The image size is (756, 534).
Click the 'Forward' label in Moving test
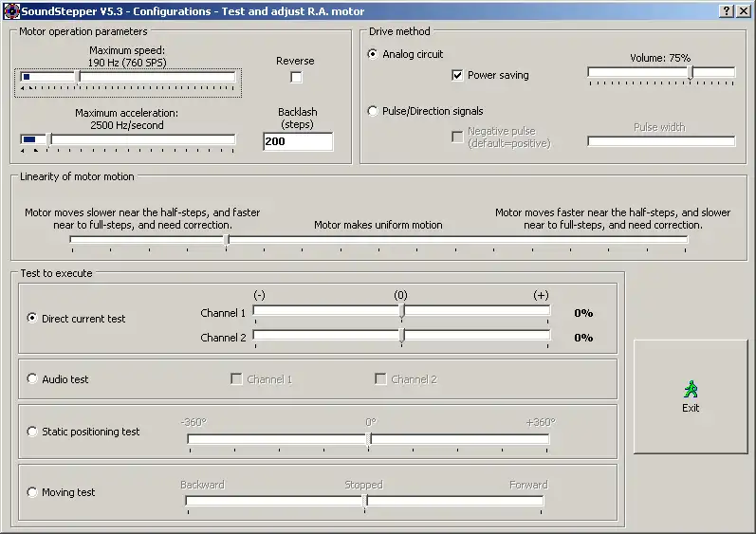pyautogui.click(x=528, y=485)
